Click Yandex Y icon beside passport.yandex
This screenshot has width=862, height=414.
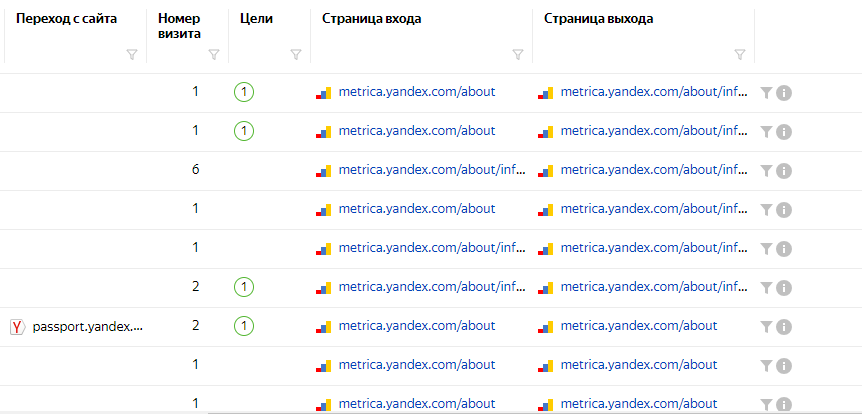pos(18,327)
